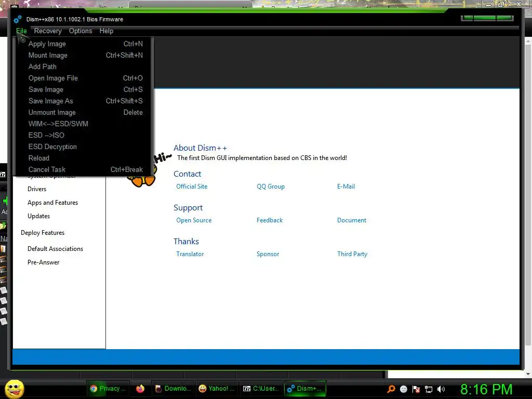532x399 pixels.
Task: Select Cancel Task menu entry
Action: (x=84, y=170)
